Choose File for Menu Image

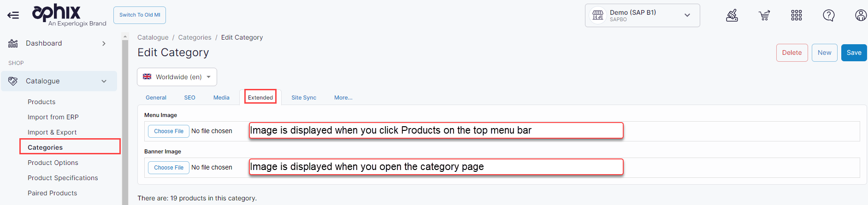tap(169, 131)
